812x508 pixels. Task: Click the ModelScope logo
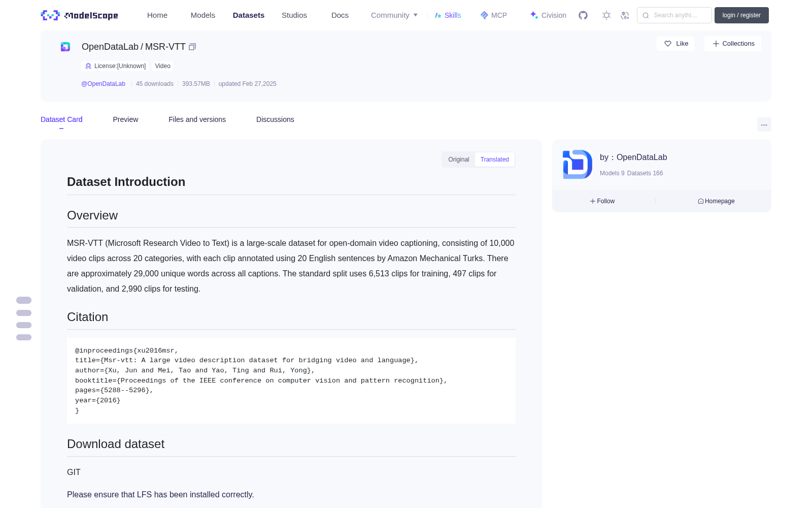79,15
